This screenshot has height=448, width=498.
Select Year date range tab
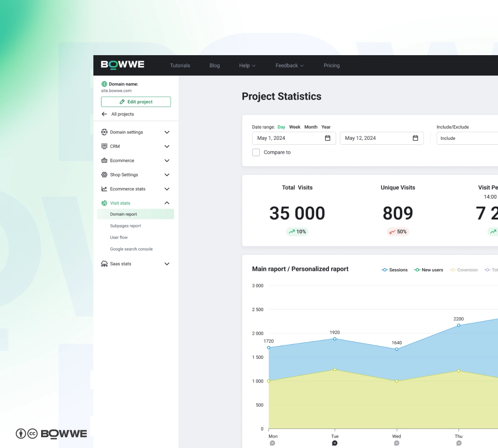326,127
